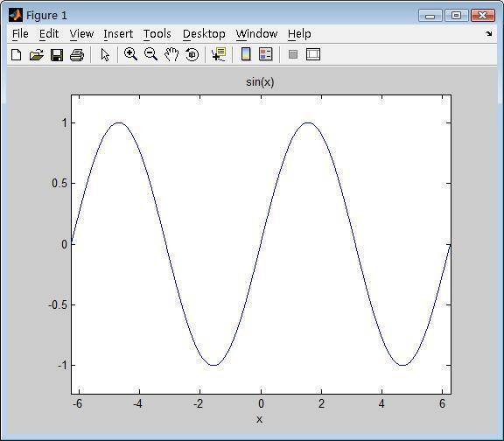The height and width of the screenshot is (441, 504).
Task: Hide plot tools with the gray square icon
Action: (293, 54)
